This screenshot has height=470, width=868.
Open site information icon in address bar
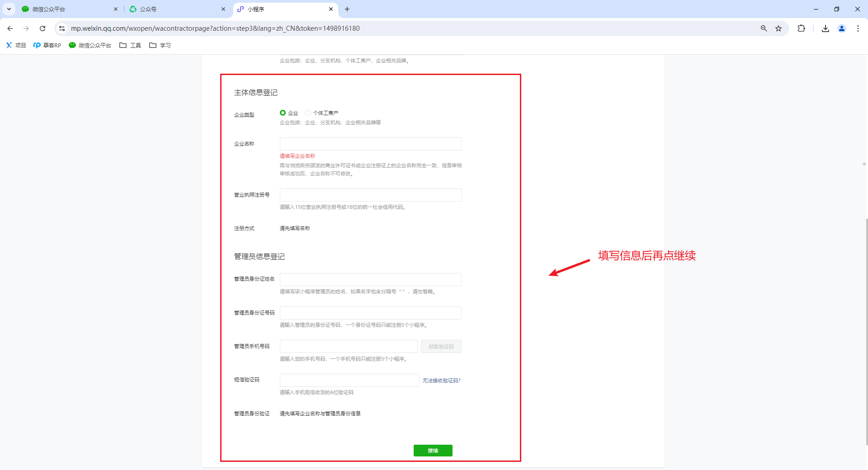click(x=62, y=28)
